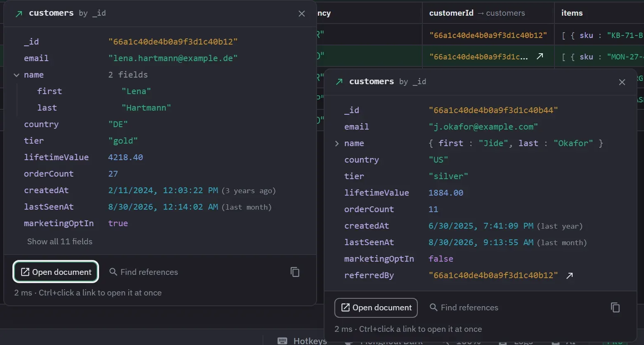644x345 pixels.
Task: Click the referredBy id value ending b12
Action: point(493,275)
